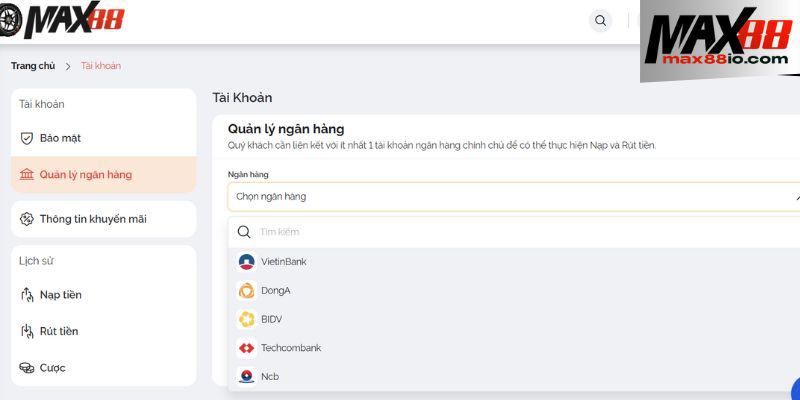The width and height of the screenshot is (800, 400).
Task: Click the max88io.com banner image
Action: (720, 41)
